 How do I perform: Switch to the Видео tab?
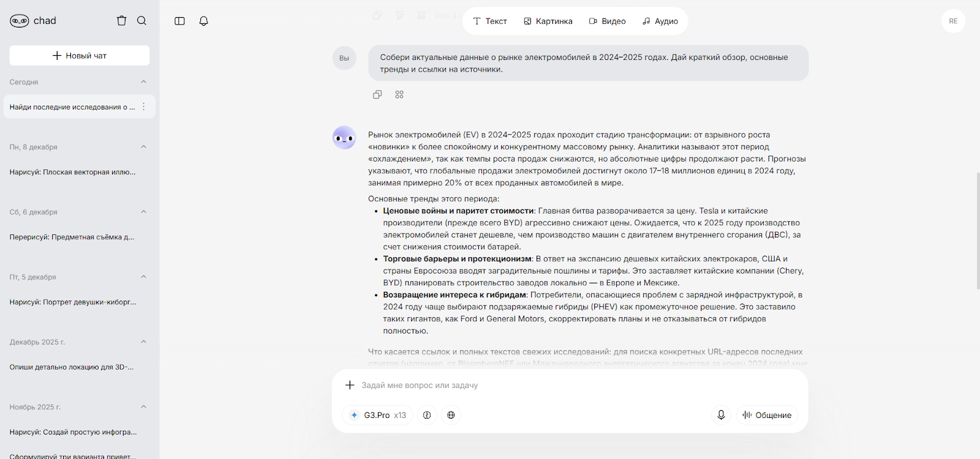[607, 21]
